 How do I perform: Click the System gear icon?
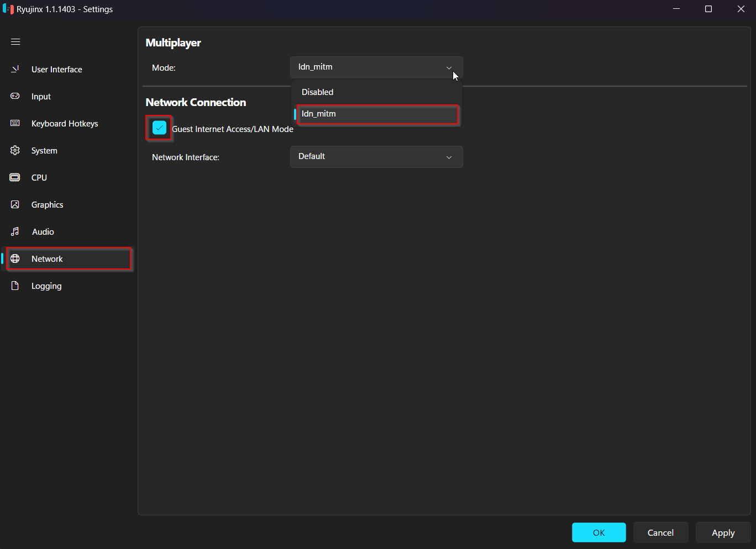tap(15, 150)
